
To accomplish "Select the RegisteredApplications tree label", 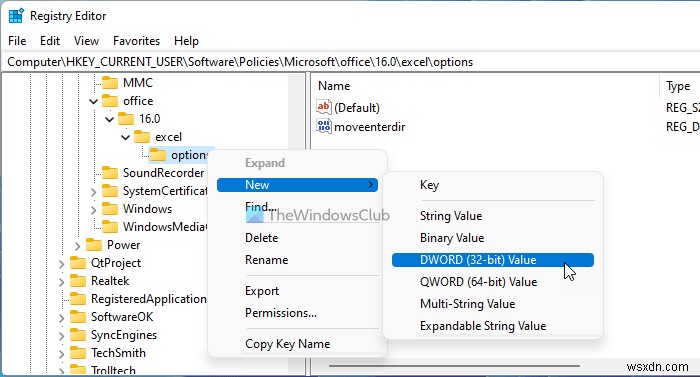I will (149, 299).
